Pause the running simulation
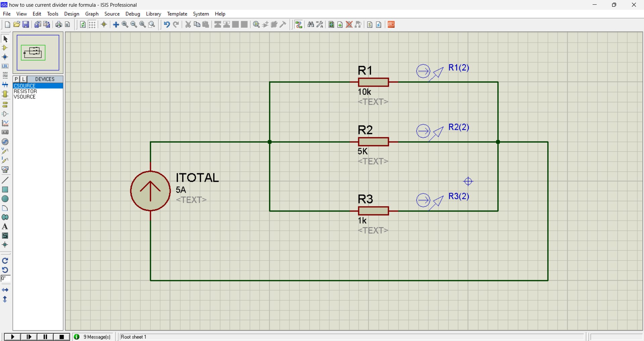This screenshot has height=341, width=644. [x=45, y=337]
